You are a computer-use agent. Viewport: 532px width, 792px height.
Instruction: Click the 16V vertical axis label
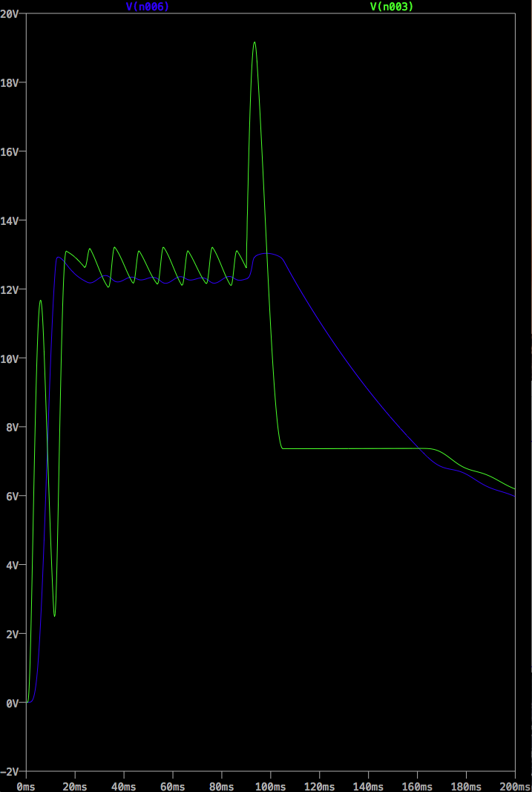[10, 151]
